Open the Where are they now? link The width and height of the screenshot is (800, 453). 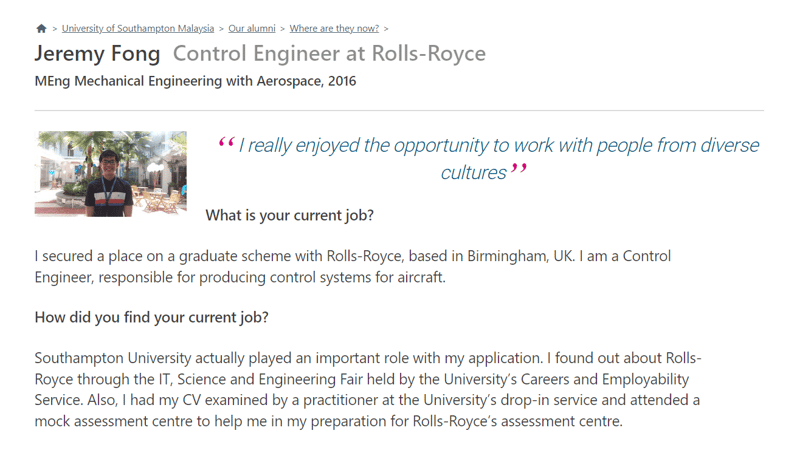334,29
